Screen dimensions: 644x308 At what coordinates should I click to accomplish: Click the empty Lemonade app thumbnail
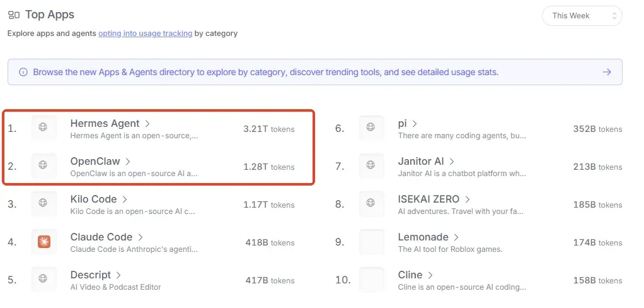tap(372, 242)
